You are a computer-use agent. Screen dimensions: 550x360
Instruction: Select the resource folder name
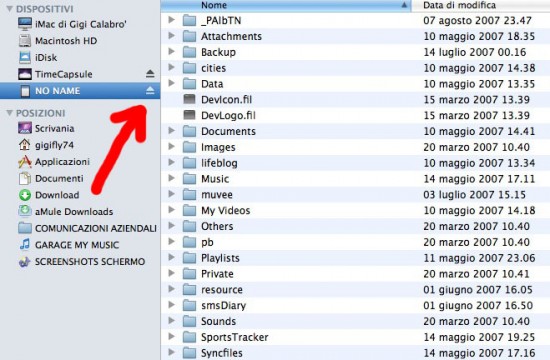(x=222, y=289)
